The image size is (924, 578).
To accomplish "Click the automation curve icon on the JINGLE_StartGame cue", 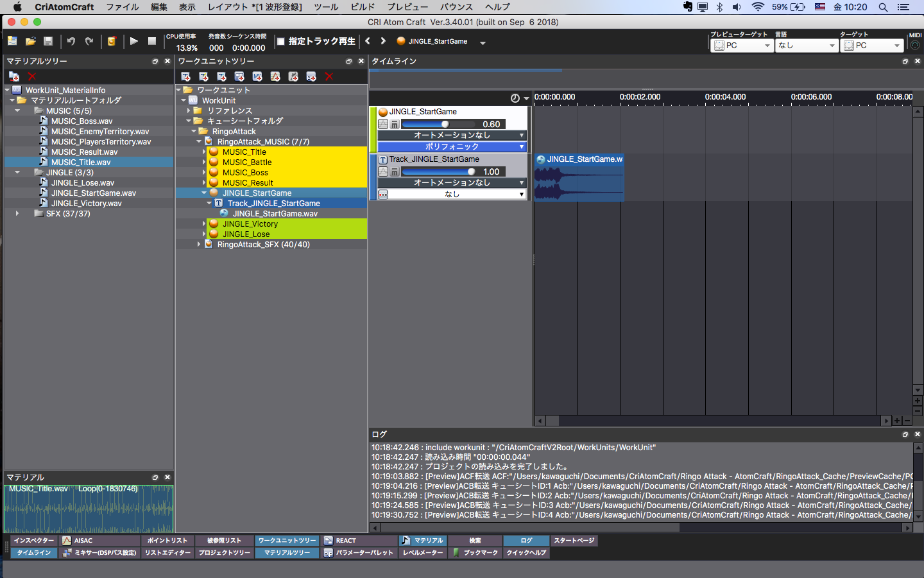I will pyautogui.click(x=383, y=124).
